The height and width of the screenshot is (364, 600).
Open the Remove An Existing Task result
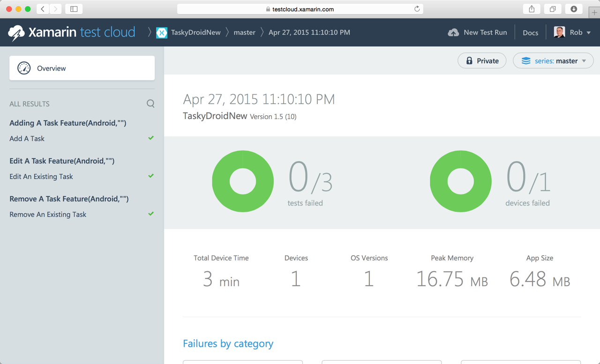48,215
